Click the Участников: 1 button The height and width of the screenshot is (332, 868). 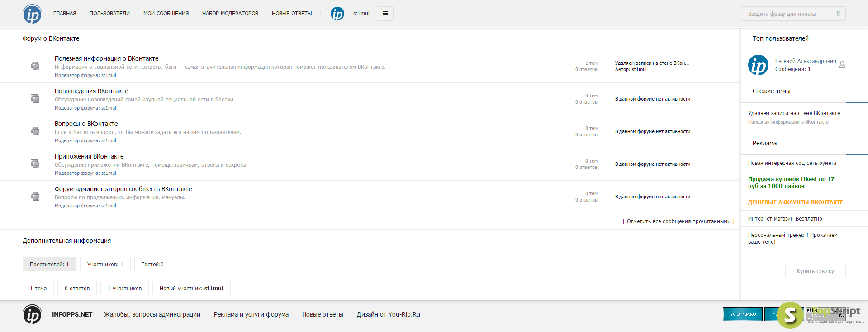point(105,264)
